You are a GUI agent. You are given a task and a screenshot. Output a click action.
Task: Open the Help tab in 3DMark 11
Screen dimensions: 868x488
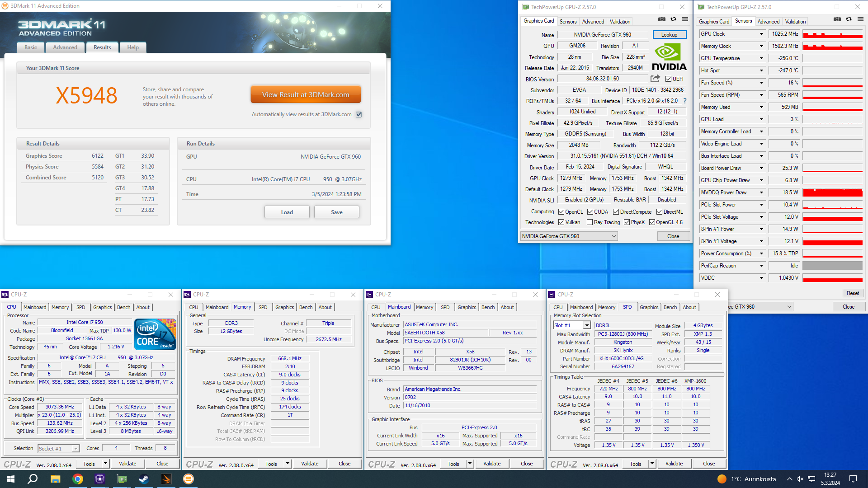tap(133, 47)
